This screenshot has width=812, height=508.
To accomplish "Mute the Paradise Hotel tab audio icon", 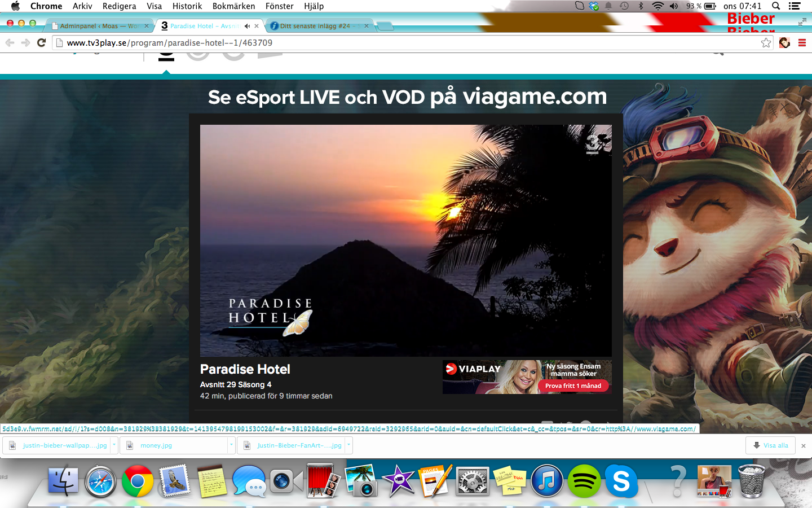I will point(247,26).
